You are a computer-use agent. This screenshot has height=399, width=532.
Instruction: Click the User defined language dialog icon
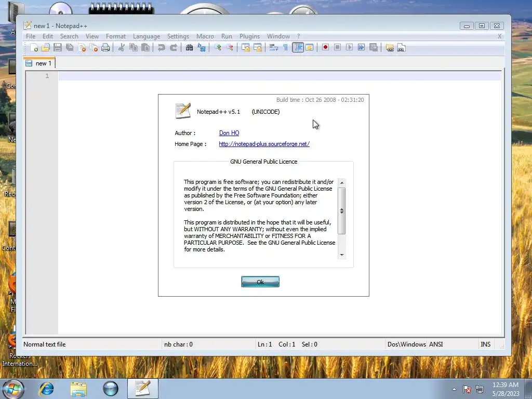310,47
